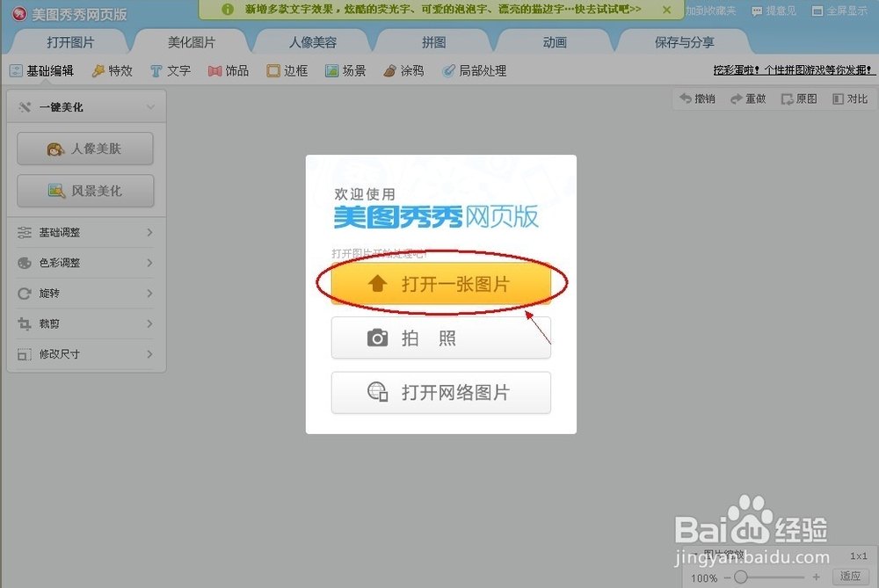Open the 局部处理 local processing tool
The width and height of the screenshot is (879, 588).
475,70
